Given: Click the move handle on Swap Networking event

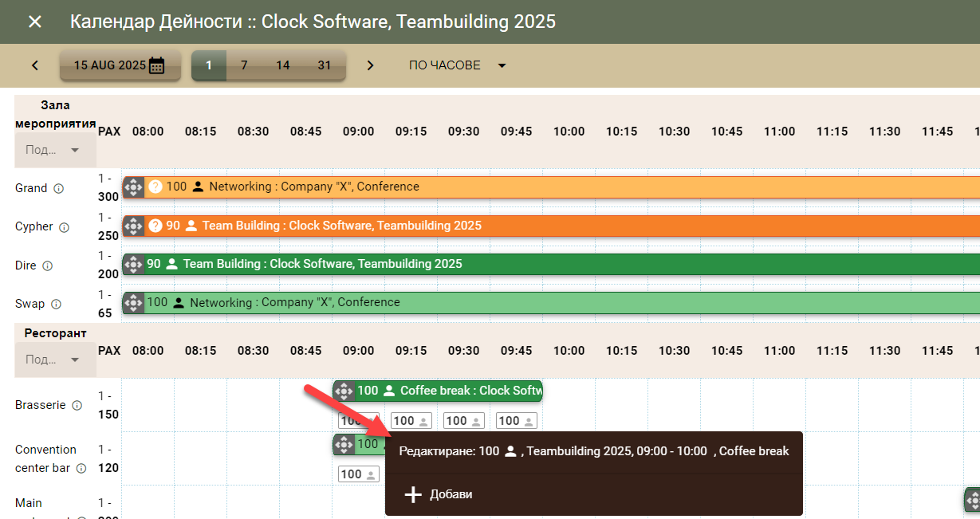Looking at the screenshot, I should coord(133,302).
